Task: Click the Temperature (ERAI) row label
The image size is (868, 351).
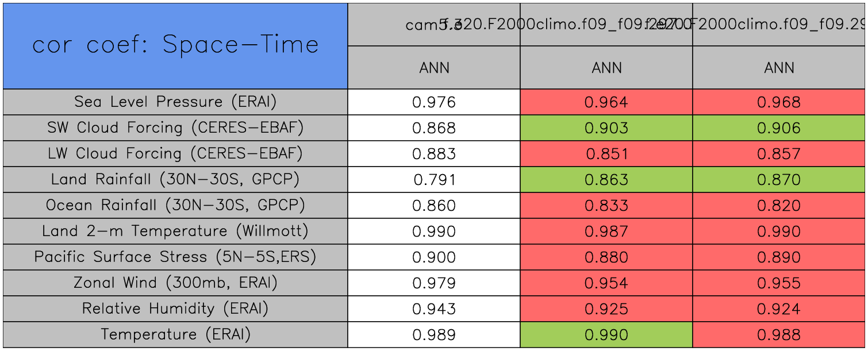Action: 175,335
